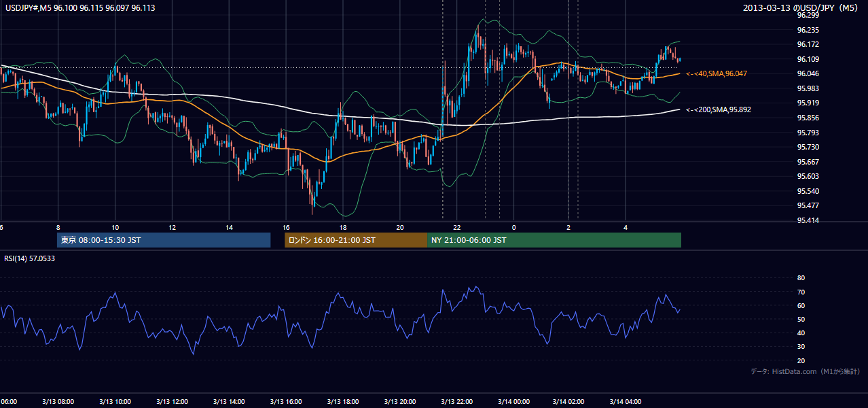Screen dimensions: 868x408
Task: Click RSI scale value 80
Action: click(x=801, y=278)
